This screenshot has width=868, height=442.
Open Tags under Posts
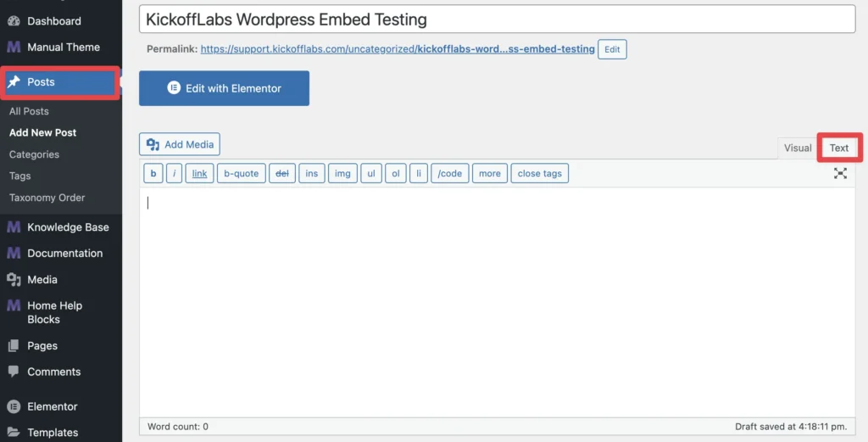(20, 176)
